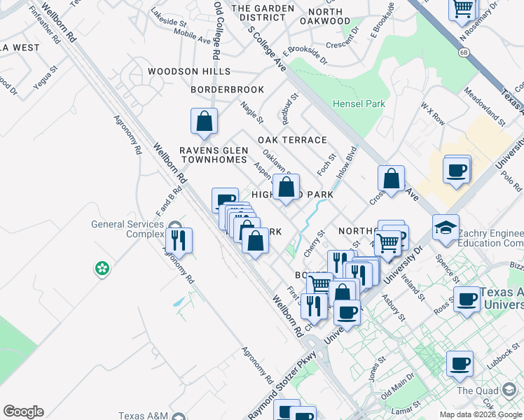Select the coffee marker on University Dr near Wellborn
Image resolution: width=524 pixels, height=420 pixels.
click(x=347, y=314)
